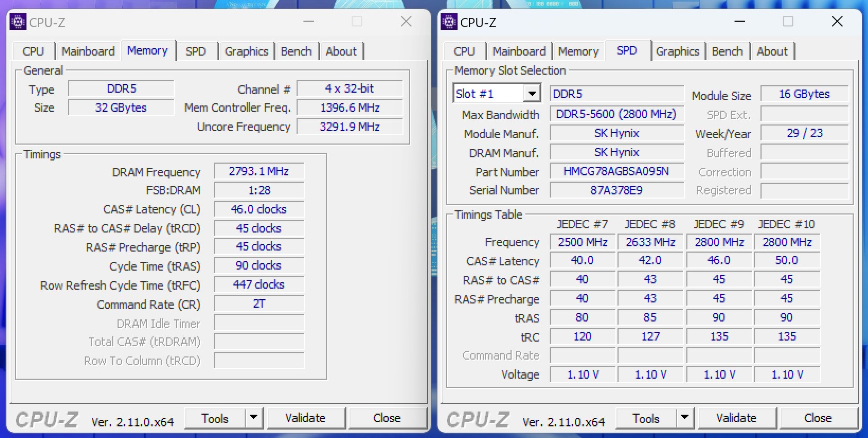Click JEDEC #8 frequency 2633 MHz cell

coord(650,242)
